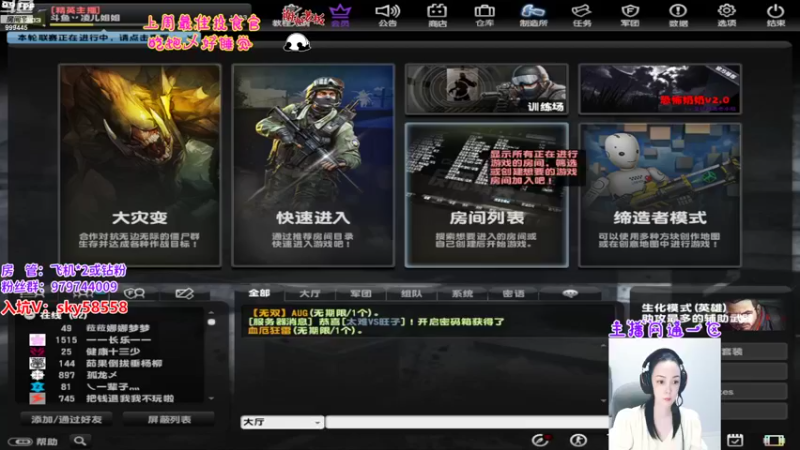This screenshot has width=800, height=450.
Task: Click the friend list scrollbar thumb
Action: click(211, 322)
